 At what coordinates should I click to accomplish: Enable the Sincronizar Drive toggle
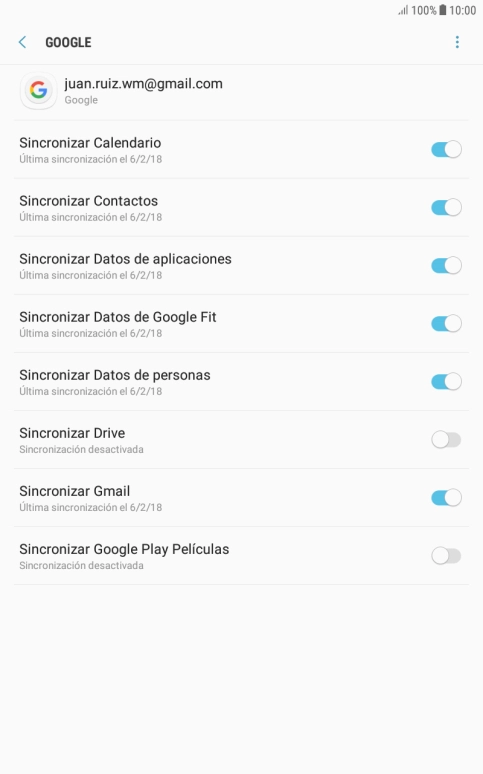pos(446,439)
